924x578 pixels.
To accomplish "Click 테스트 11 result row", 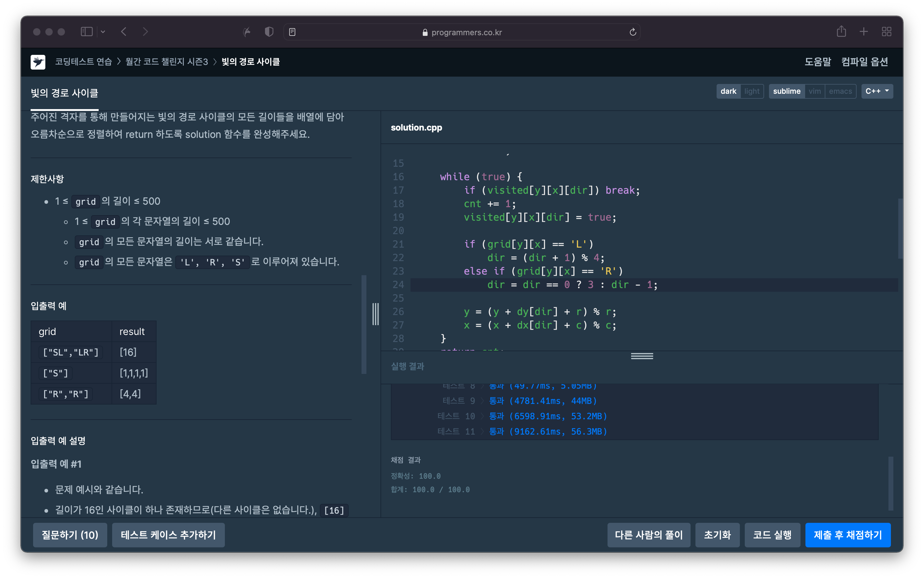I will 522,431.
